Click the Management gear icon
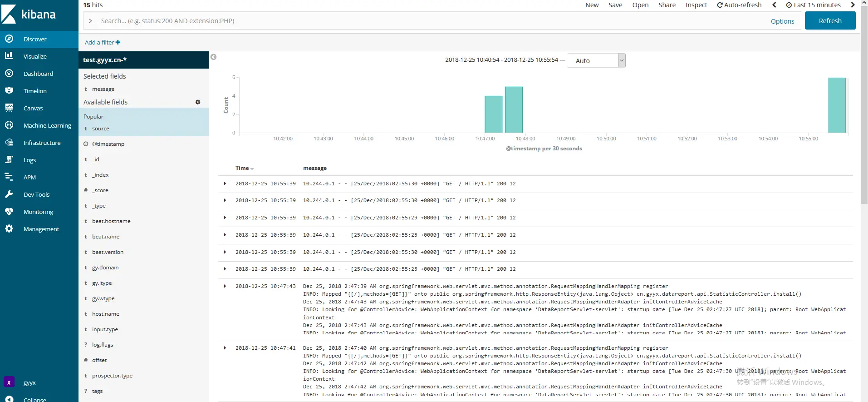This screenshot has width=868, height=402. (9, 228)
